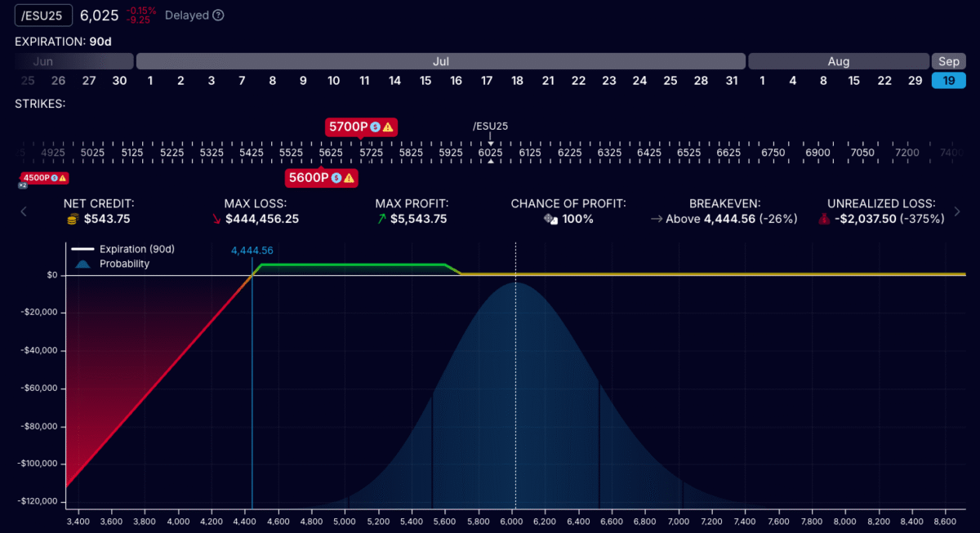The height and width of the screenshot is (533, 980).
Task: Click the Unrealized Loss money bag icon
Action: [x=824, y=219]
